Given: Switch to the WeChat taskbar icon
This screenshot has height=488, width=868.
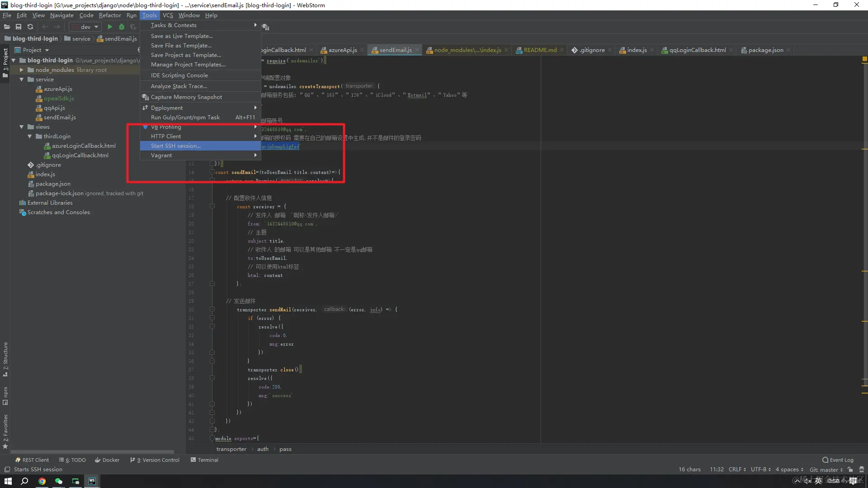Looking at the screenshot, I should point(58,481).
